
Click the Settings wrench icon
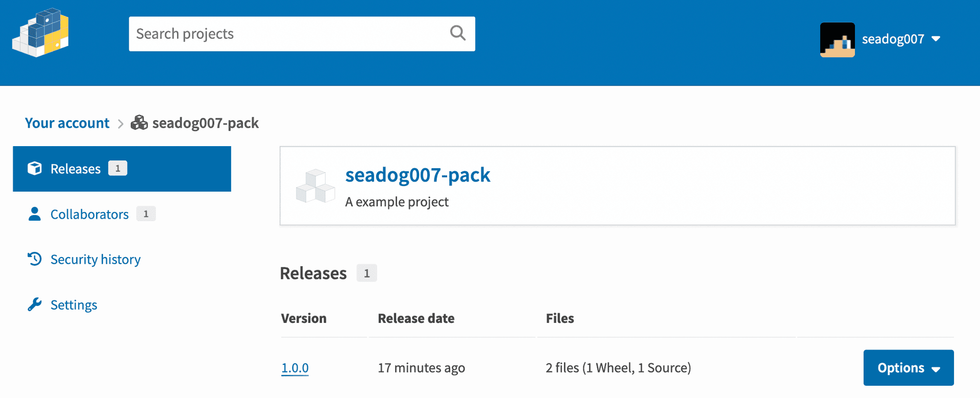point(35,305)
